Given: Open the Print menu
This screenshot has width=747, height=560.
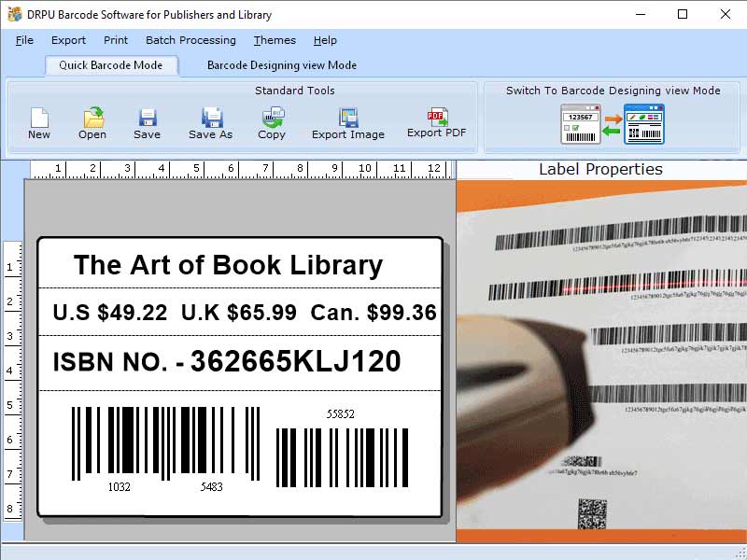Looking at the screenshot, I should click(116, 40).
